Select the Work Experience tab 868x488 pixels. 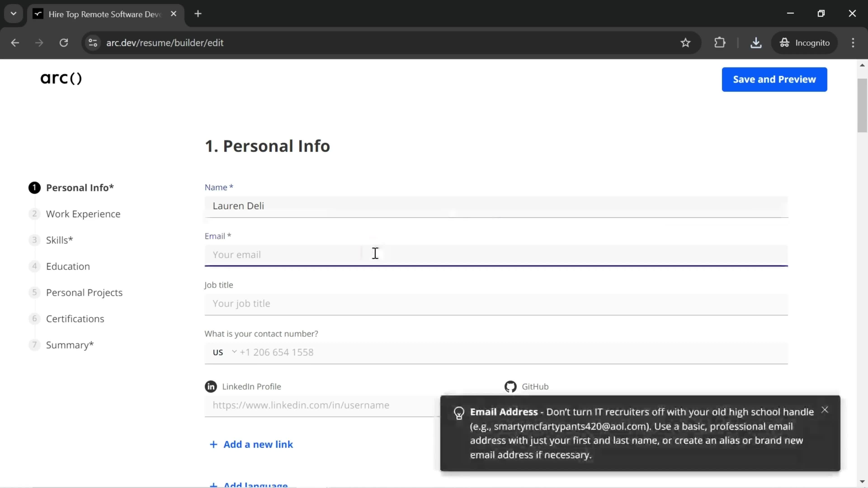[83, 213]
